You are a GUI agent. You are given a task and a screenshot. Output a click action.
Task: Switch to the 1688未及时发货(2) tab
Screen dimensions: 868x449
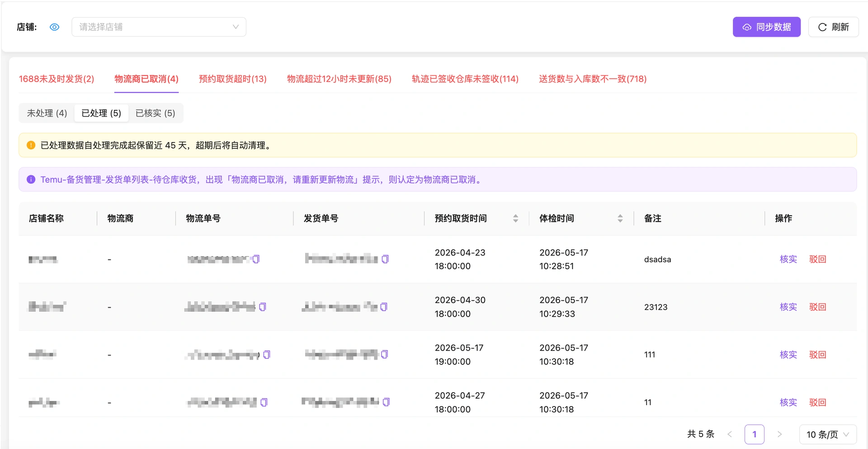57,79
